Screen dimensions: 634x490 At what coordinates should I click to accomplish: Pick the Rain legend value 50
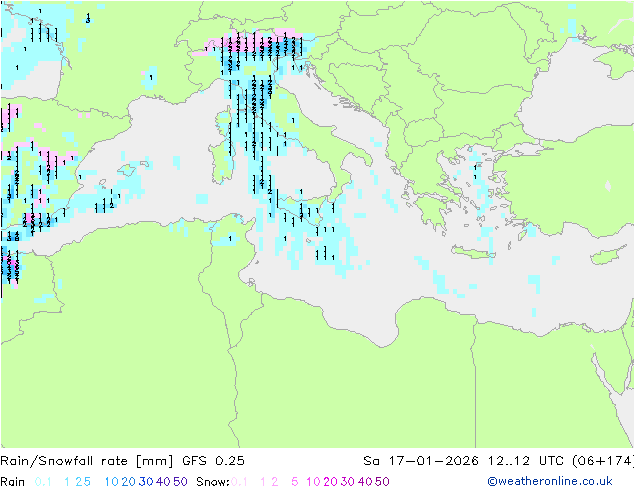[x=180, y=482]
